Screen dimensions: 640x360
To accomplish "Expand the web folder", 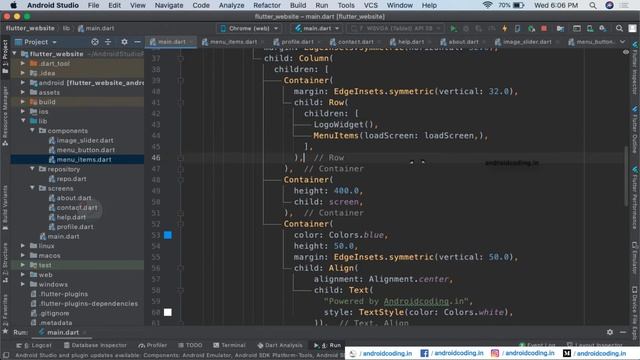I will [x=23, y=275].
